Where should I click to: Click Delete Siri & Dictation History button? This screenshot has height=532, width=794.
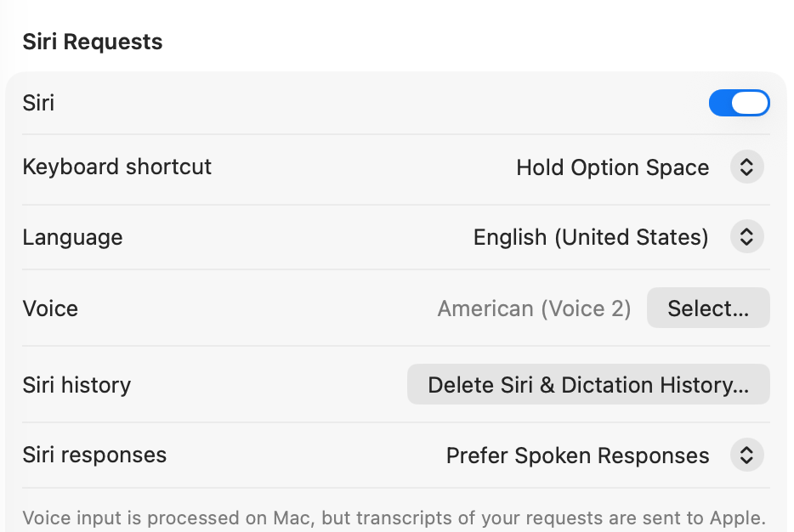coord(588,385)
